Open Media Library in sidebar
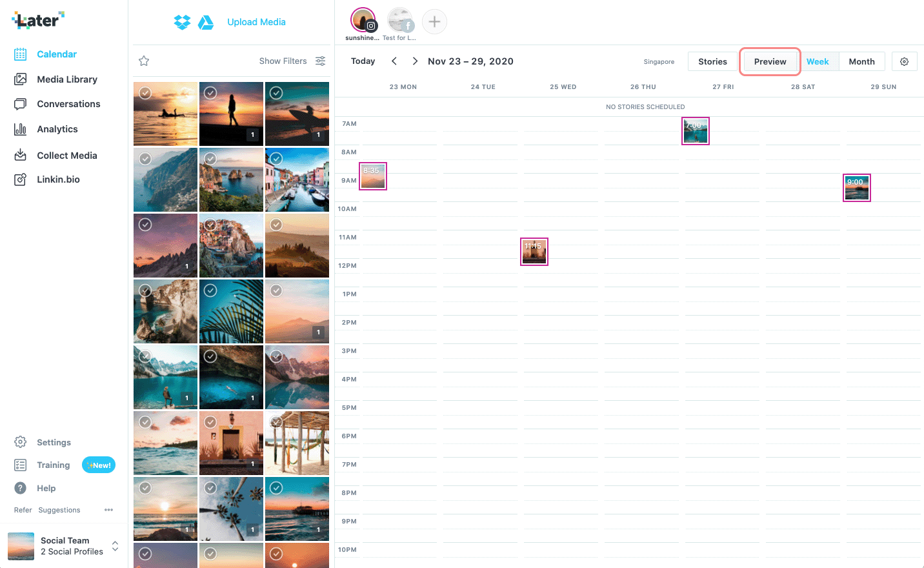The width and height of the screenshot is (924, 568). tap(67, 79)
